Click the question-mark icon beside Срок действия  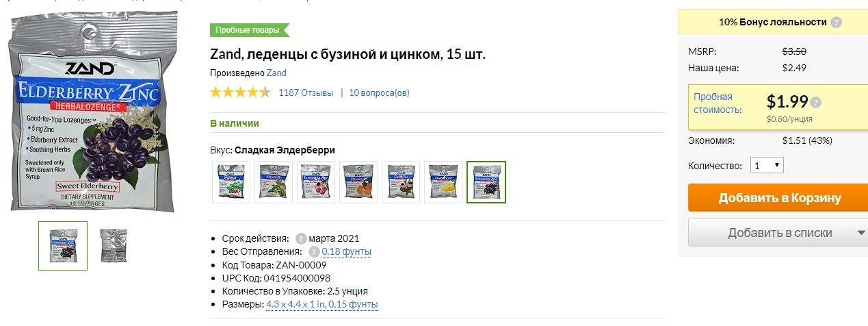pyautogui.click(x=301, y=238)
